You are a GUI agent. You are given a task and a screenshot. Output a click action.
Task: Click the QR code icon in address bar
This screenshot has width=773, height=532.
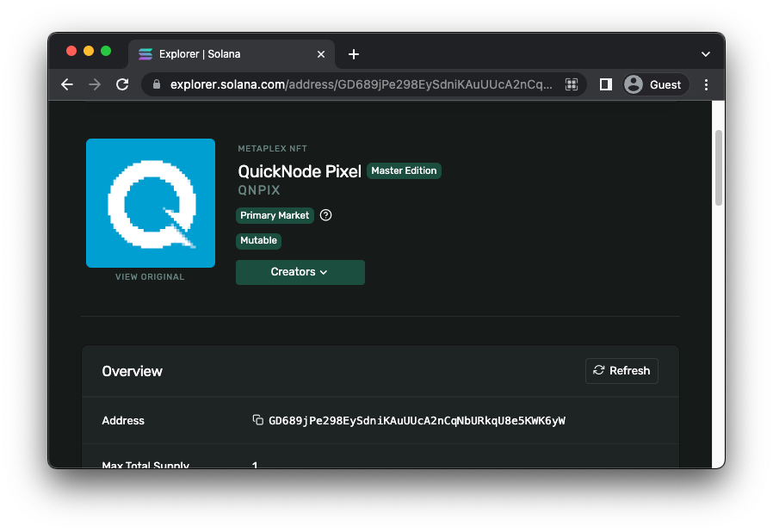pos(571,84)
